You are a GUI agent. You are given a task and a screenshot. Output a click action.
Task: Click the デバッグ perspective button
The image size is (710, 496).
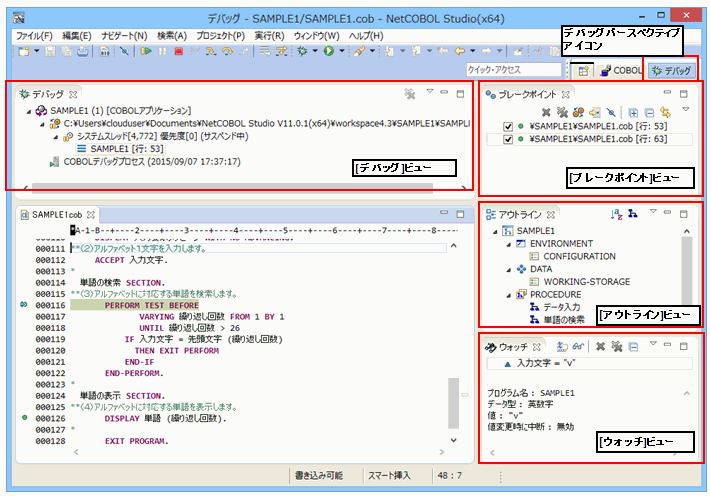(x=672, y=71)
